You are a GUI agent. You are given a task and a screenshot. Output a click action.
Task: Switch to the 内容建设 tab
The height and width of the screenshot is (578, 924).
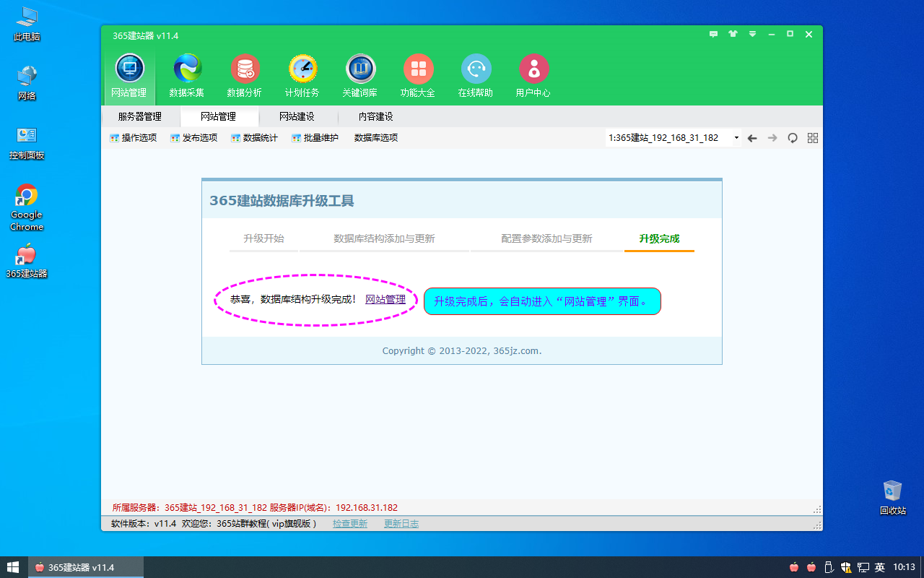(x=375, y=116)
